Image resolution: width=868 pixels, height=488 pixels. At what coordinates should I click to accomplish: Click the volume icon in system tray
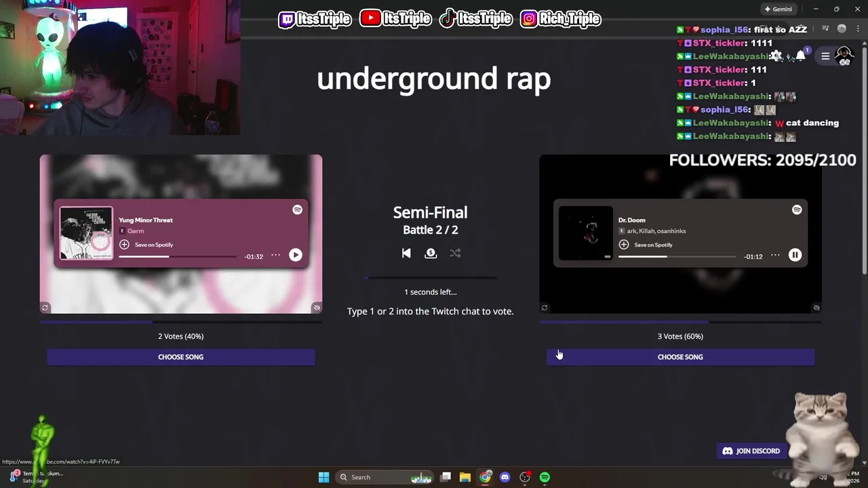(823, 477)
